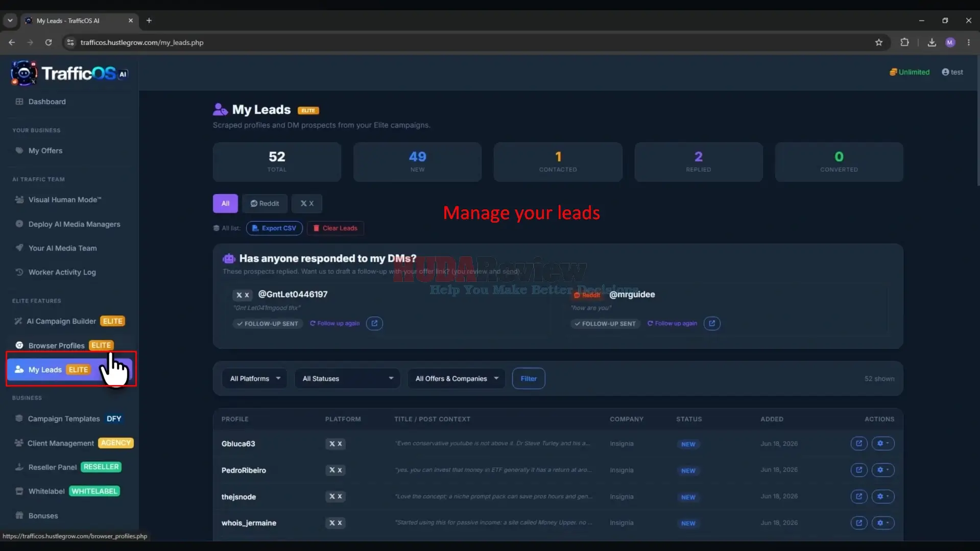Open My Offers in sidebar

coord(45,151)
